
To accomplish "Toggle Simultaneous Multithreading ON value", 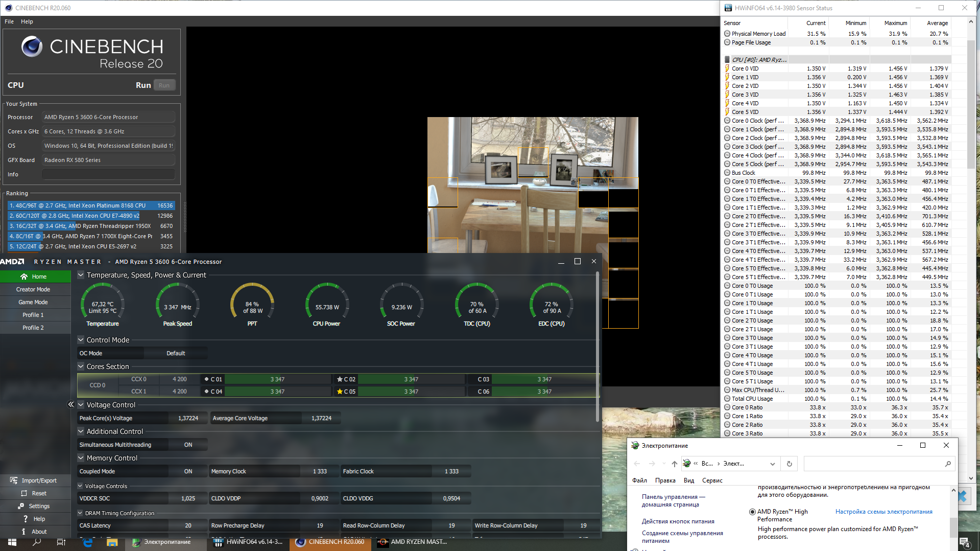I will (188, 445).
